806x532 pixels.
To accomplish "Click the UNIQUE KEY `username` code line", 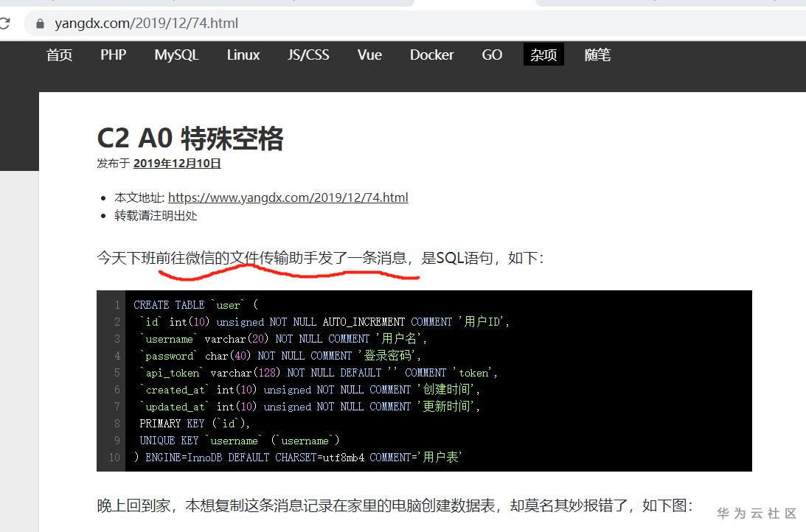I will pos(240,441).
